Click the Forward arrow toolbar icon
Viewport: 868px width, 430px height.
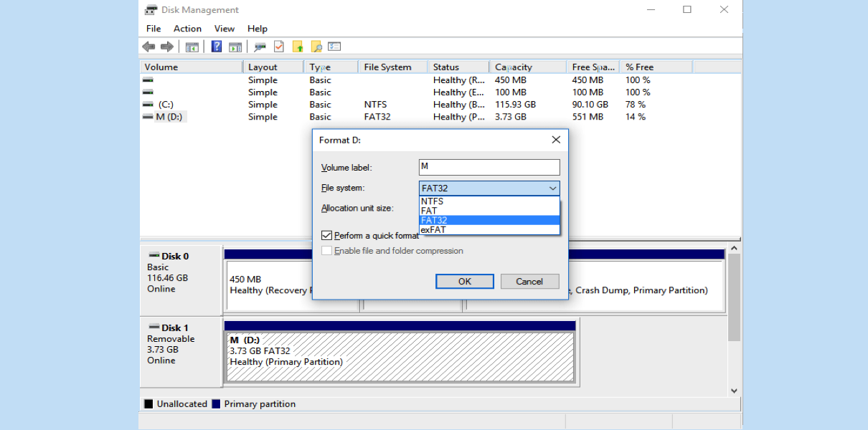click(167, 47)
